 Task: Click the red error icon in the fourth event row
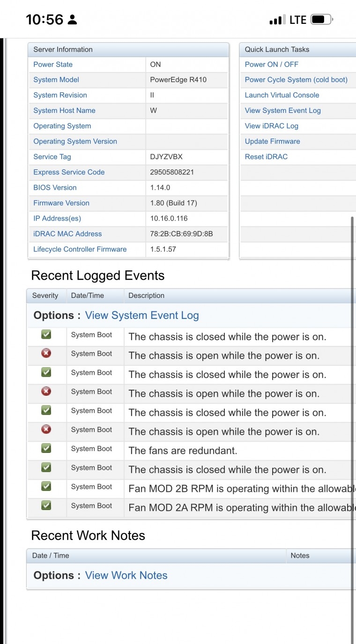(x=46, y=391)
